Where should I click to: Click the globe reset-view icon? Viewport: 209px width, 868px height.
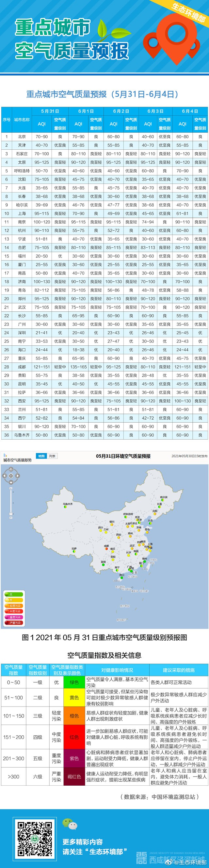click(x=11, y=476)
